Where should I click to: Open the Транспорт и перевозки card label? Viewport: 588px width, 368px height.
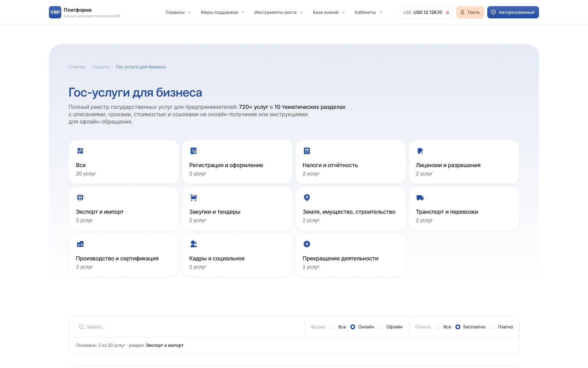tap(447, 212)
